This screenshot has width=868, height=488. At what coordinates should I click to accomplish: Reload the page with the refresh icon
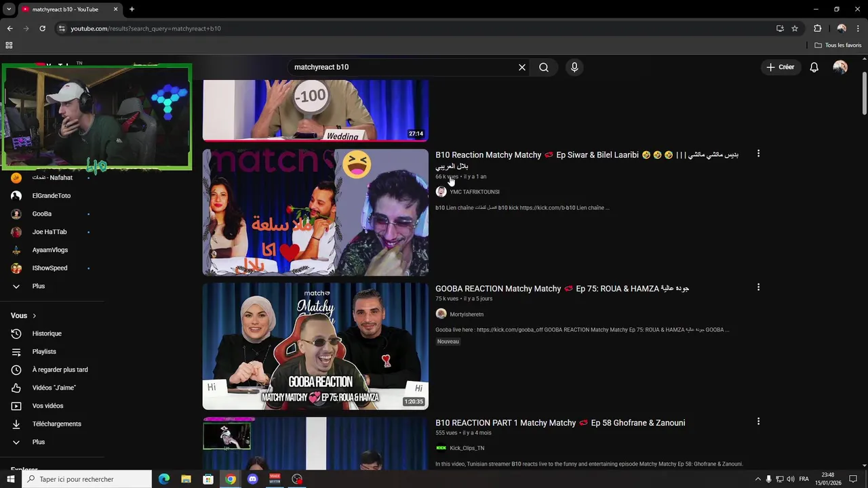coord(42,28)
